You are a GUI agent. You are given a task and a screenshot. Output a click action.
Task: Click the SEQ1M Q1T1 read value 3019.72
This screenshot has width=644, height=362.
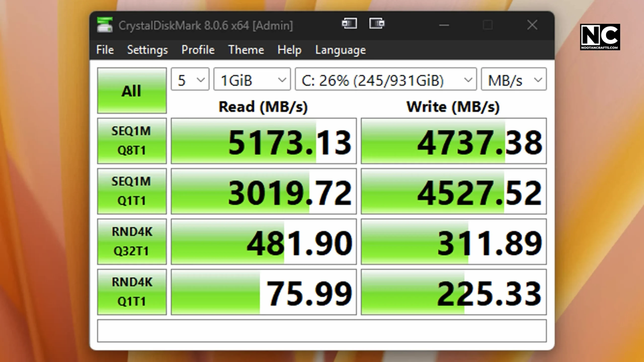point(264,191)
